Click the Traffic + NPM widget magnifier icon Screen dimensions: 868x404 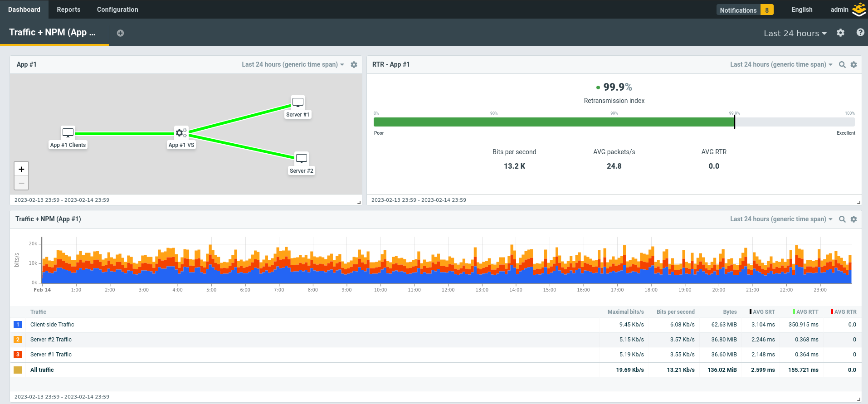pos(842,219)
